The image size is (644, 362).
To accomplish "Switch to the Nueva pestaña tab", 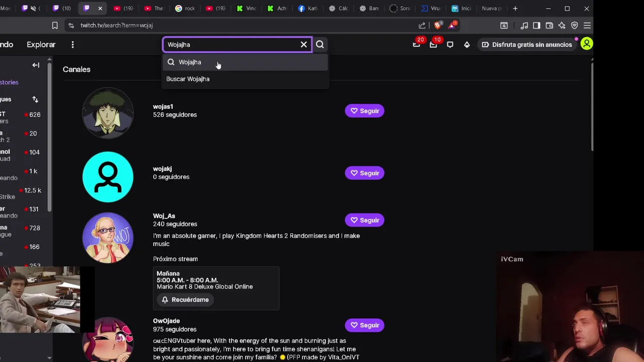I will [492, 9].
